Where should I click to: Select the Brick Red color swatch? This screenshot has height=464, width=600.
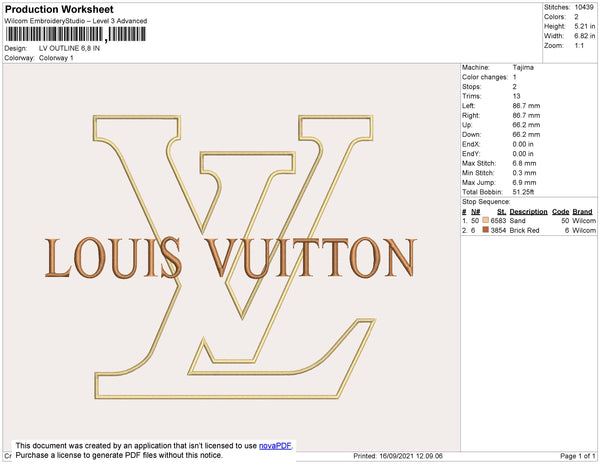click(x=486, y=230)
